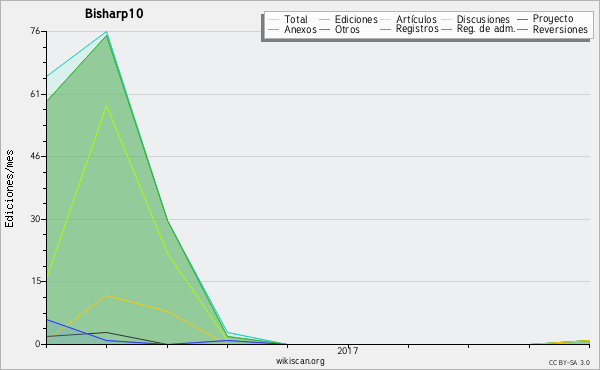Click the 2017 x-axis label
This screenshot has width=600, height=370.
click(x=348, y=350)
